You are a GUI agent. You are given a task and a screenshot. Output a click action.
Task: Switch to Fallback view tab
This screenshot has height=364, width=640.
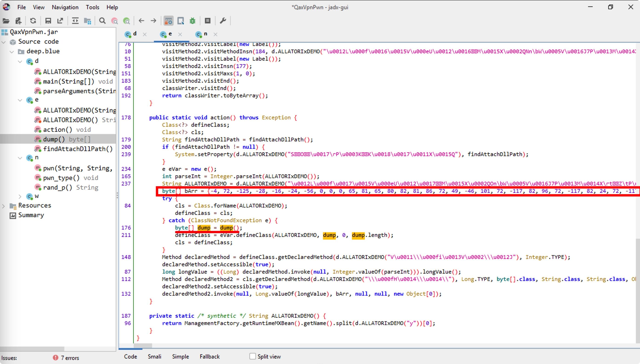[x=210, y=356]
